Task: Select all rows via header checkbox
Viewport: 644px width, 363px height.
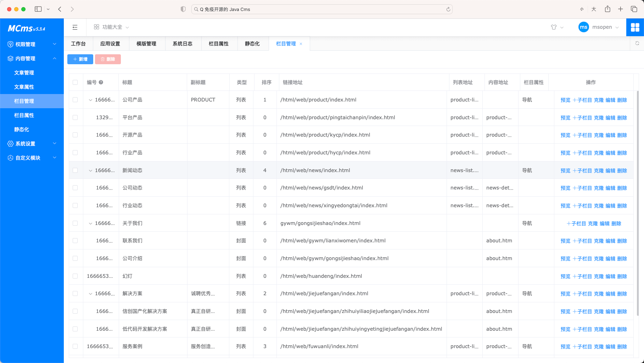Action: 75,82
